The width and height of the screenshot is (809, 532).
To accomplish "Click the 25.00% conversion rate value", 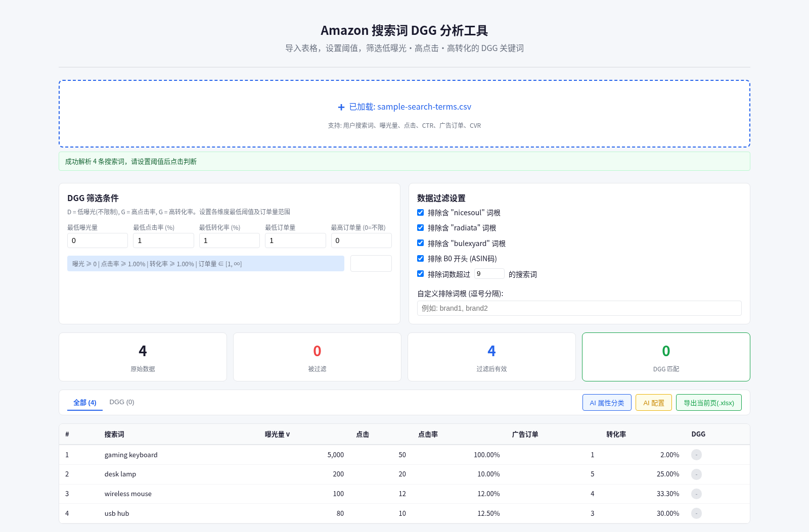I will point(668,474).
